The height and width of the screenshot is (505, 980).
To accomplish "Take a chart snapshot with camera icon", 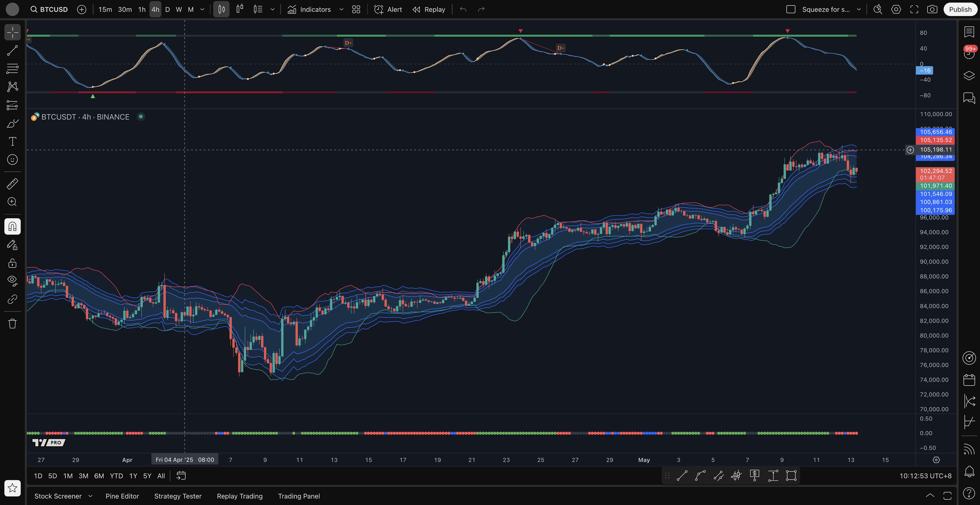I will point(932,9).
